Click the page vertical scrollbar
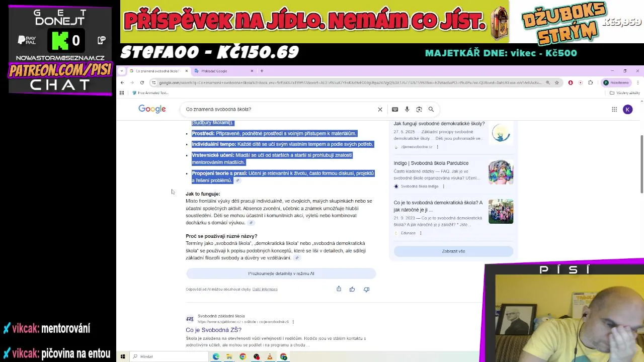The height and width of the screenshot is (362, 644). [x=641, y=163]
